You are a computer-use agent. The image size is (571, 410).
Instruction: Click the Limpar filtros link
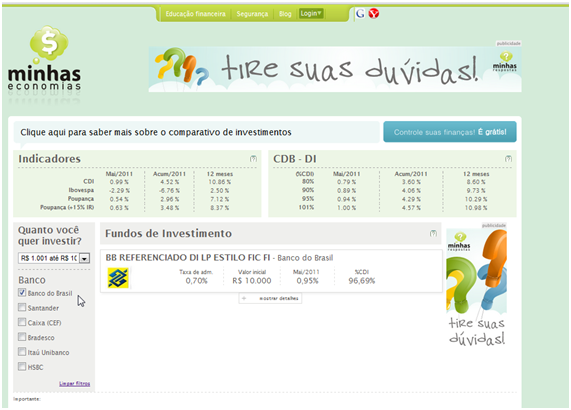[75, 383]
